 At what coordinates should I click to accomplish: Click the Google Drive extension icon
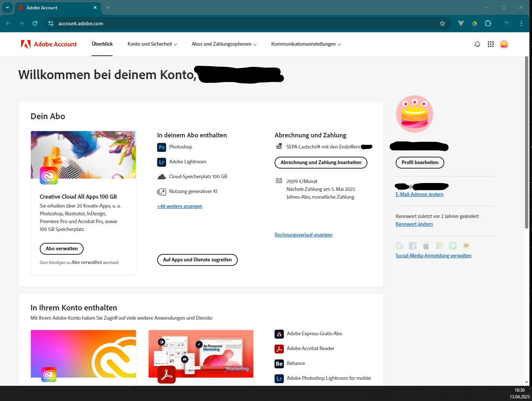(x=474, y=23)
